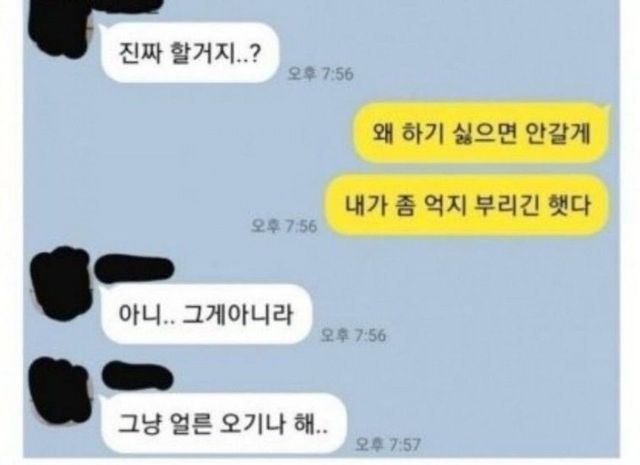Click the 오후 7:57 timestamp
Viewport: 640px width, 465px height.
click(388, 444)
